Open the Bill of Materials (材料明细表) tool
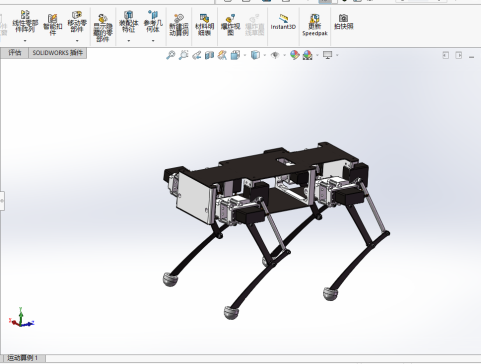The width and height of the screenshot is (481, 364). 204,24
